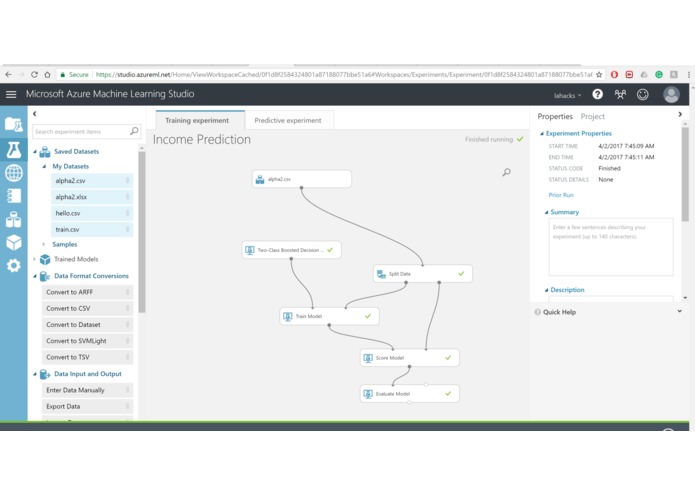The height and width of the screenshot is (494, 695).
Task: Select the Properties tab
Action: pyautogui.click(x=555, y=117)
